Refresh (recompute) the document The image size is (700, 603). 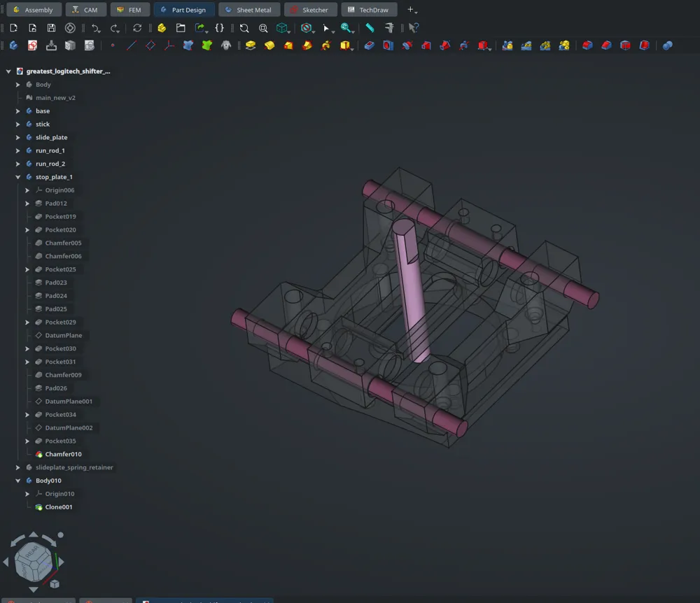click(137, 28)
